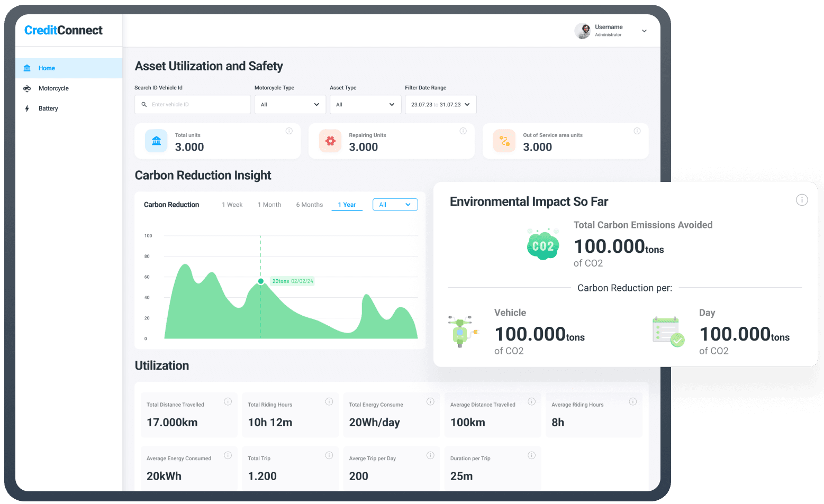Image resolution: width=824 pixels, height=504 pixels.
Task: Click the Out of Service area units icon
Action: pyautogui.click(x=504, y=141)
